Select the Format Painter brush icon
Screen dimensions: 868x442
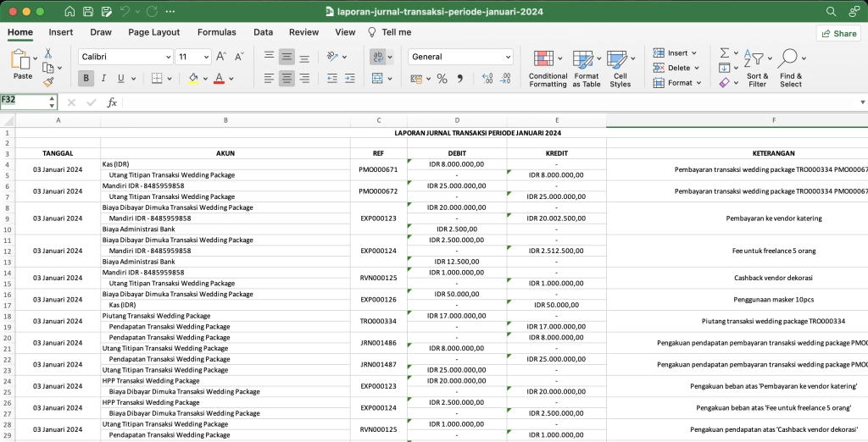pos(48,82)
